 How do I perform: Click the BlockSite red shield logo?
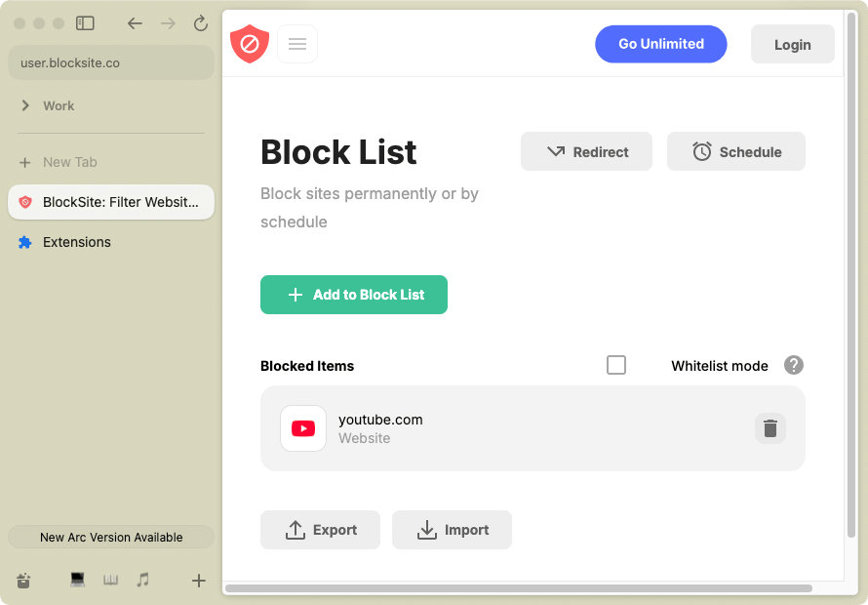click(x=250, y=44)
